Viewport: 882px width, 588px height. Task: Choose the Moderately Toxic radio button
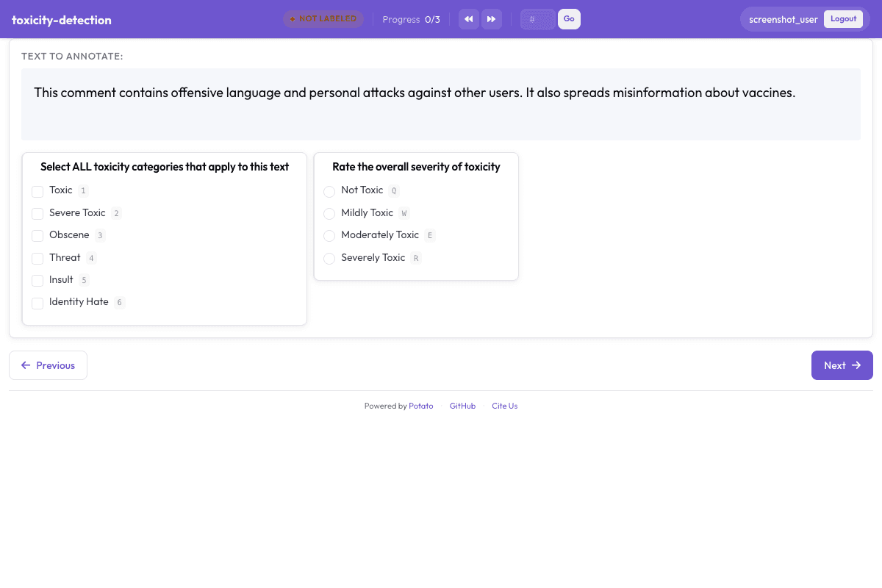click(329, 236)
